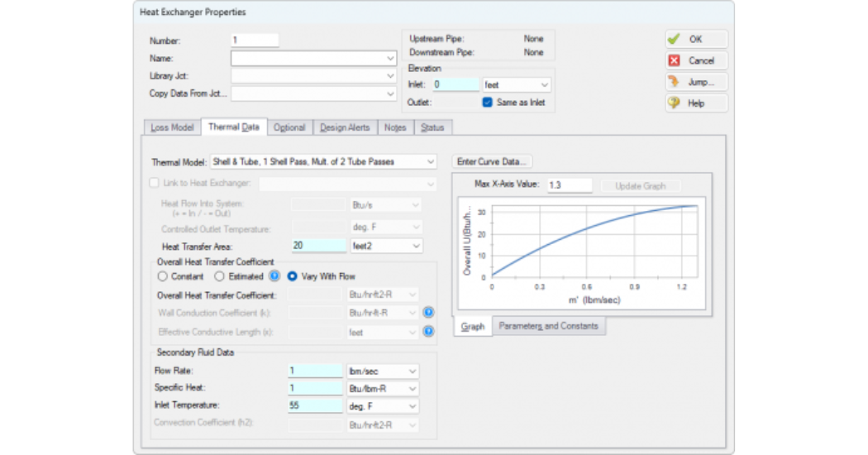The image size is (868, 455).
Task: Switch to Parameters and Constants tab
Action: [x=548, y=327]
